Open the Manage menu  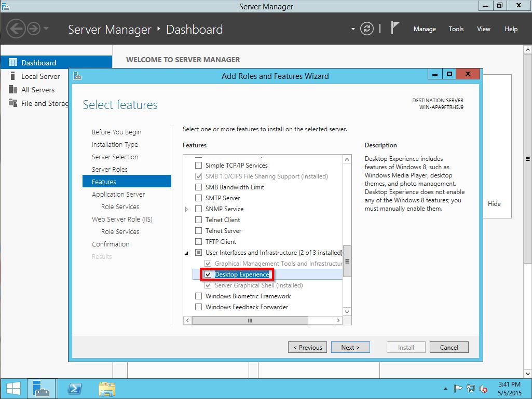click(425, 29)
